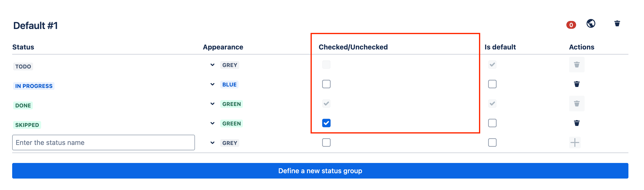Delete the SKIPPED status row
This screenshot has height=190, width=644.
577,123
